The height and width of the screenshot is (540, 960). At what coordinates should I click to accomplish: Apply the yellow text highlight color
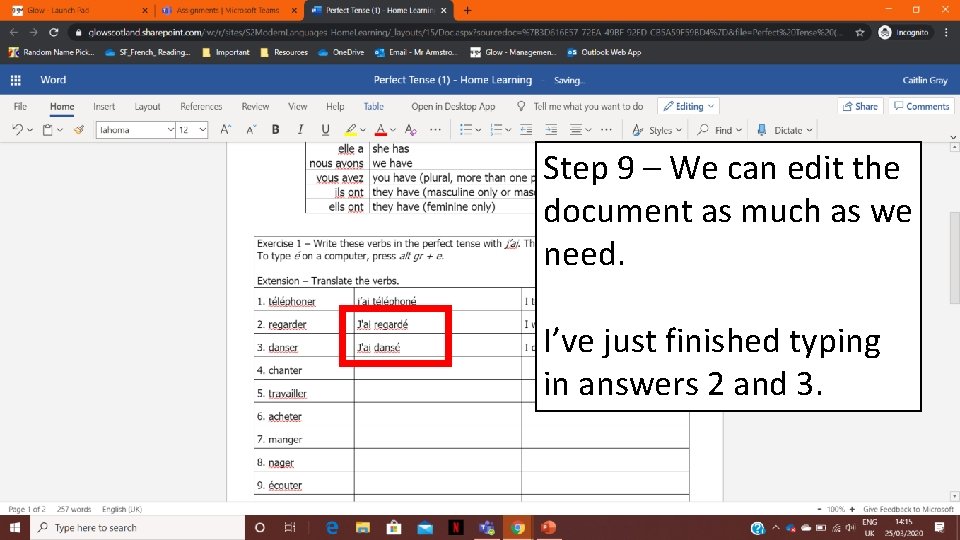[350, 130]
